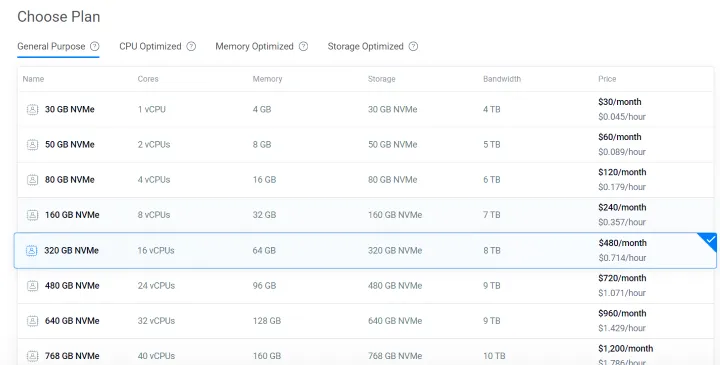Select the 320 GB NVMe plan name

click(x=71, y=251)
